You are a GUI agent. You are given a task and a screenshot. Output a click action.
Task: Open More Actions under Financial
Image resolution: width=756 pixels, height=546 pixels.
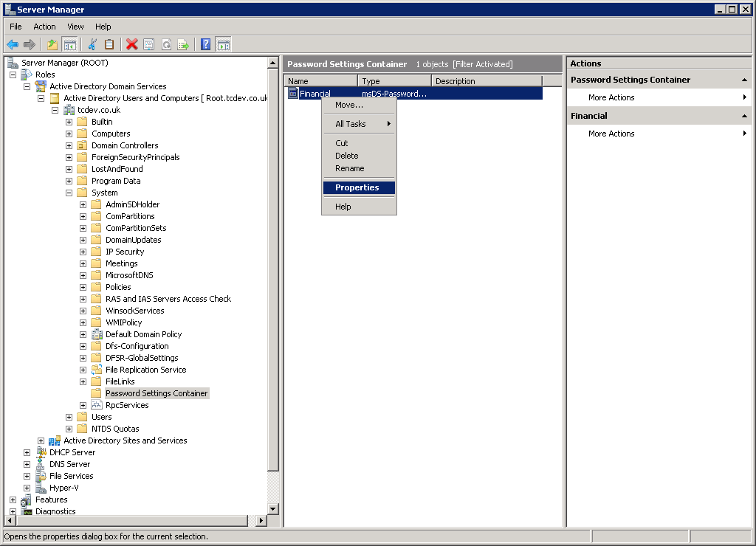(x=611, y=134)
